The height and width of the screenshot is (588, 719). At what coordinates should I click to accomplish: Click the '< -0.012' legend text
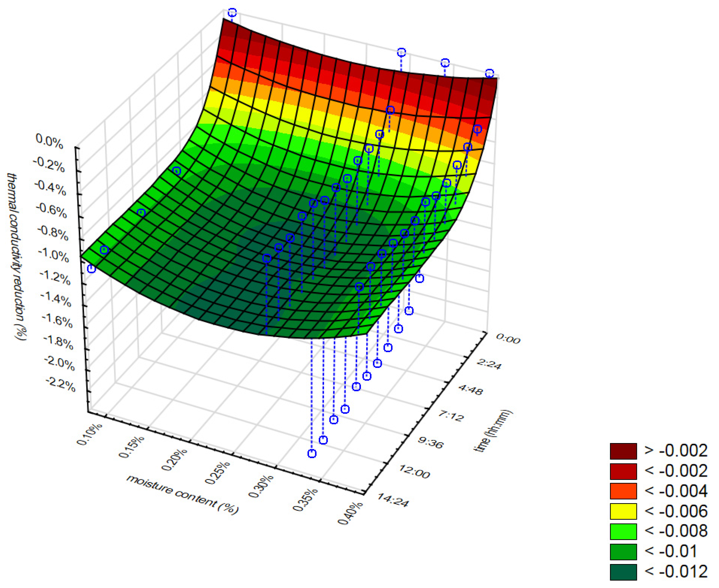[x=676, y=572]
